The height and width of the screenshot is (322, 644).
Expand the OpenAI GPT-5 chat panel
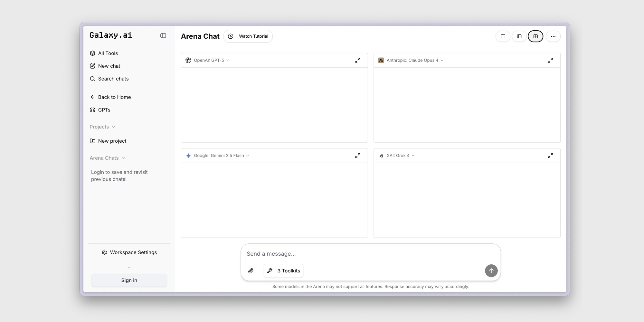pos(357,60)
